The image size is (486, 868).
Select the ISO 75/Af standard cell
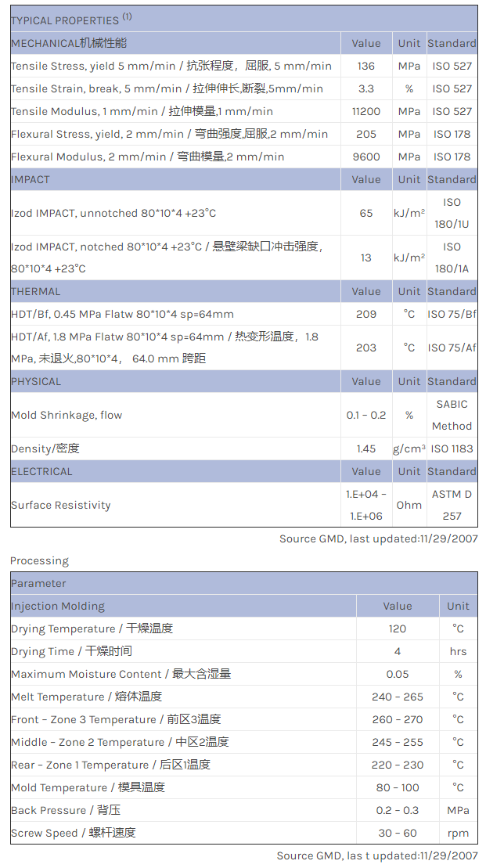[452, 348]
